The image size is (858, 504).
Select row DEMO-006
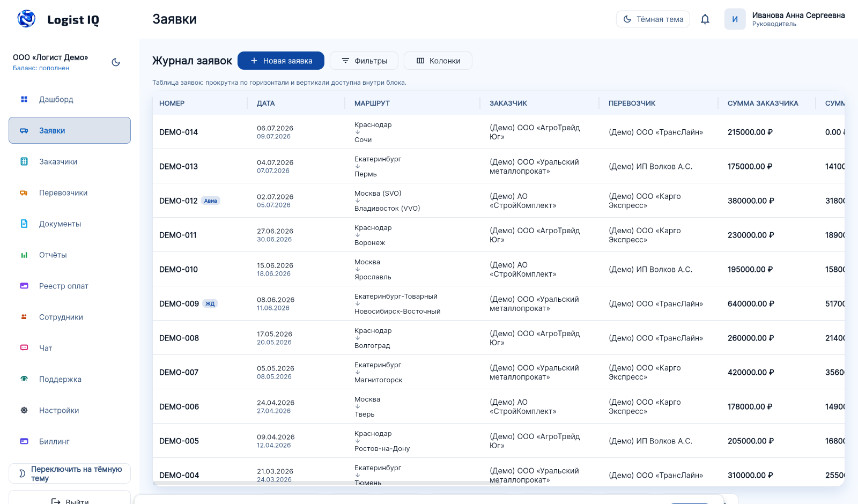pyautogui.click(x=499, y=406)
